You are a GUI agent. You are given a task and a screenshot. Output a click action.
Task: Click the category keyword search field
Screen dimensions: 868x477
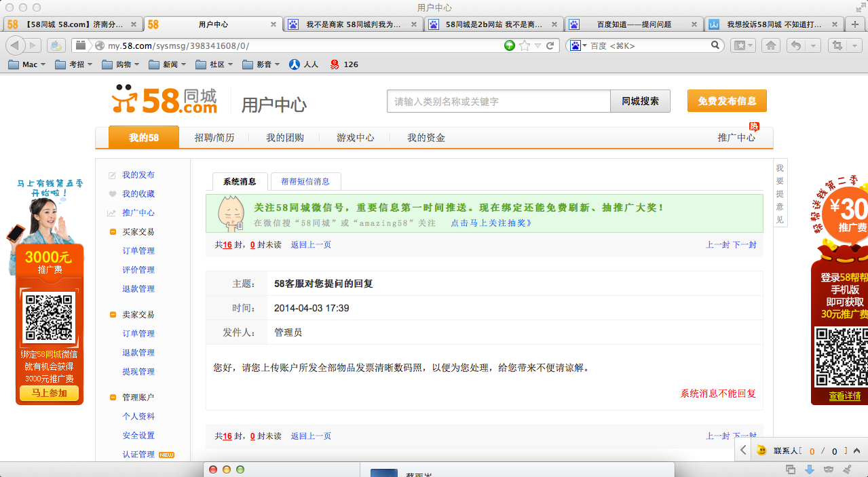pos(499,101)
